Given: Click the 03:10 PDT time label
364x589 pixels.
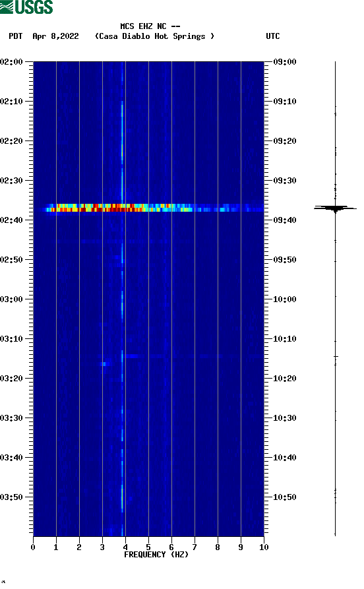Looking at the screenshot, I should click(12, 339).
